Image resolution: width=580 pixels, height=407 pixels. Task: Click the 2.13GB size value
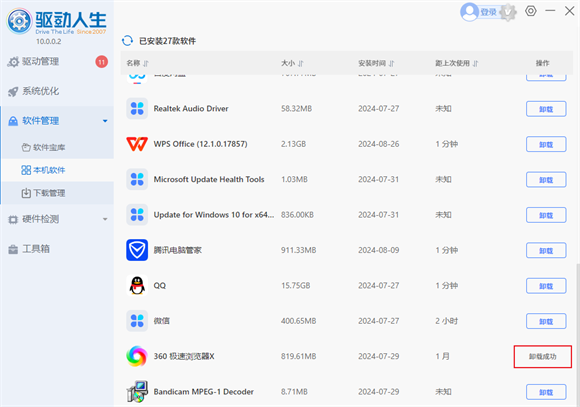coord(293,144)
